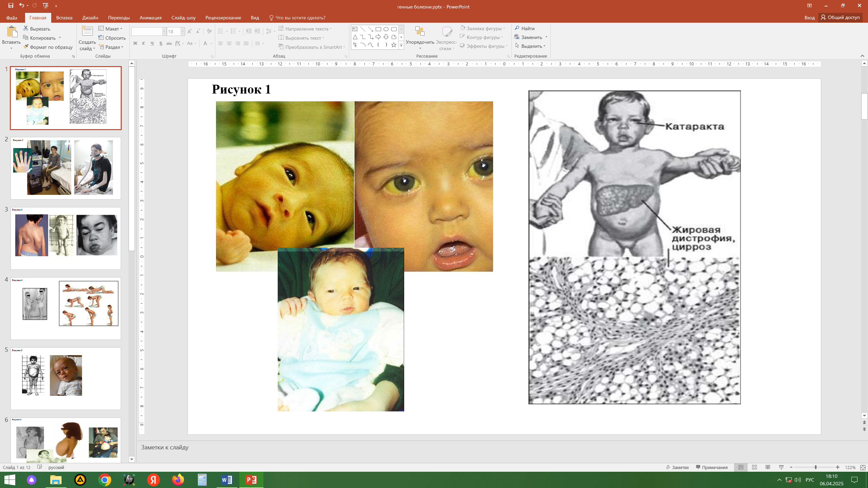Click the Create Slide (Создать слайд) icon
This screenshot has width=868, height=488.
(87, 32)
